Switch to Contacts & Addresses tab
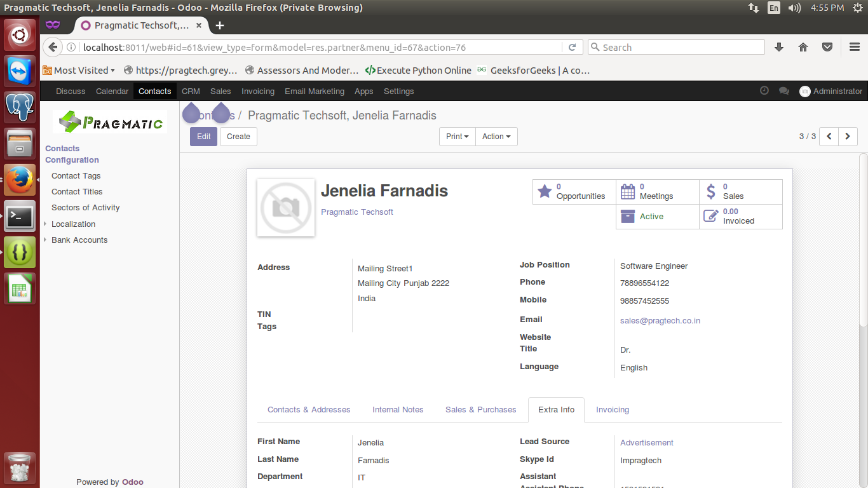868x488 pixels. (309, 410)
